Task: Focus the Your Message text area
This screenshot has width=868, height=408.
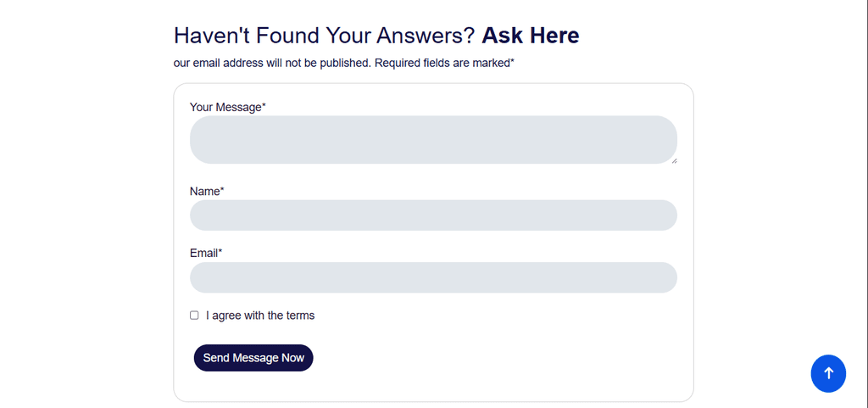Action: (x=433, y=140)
